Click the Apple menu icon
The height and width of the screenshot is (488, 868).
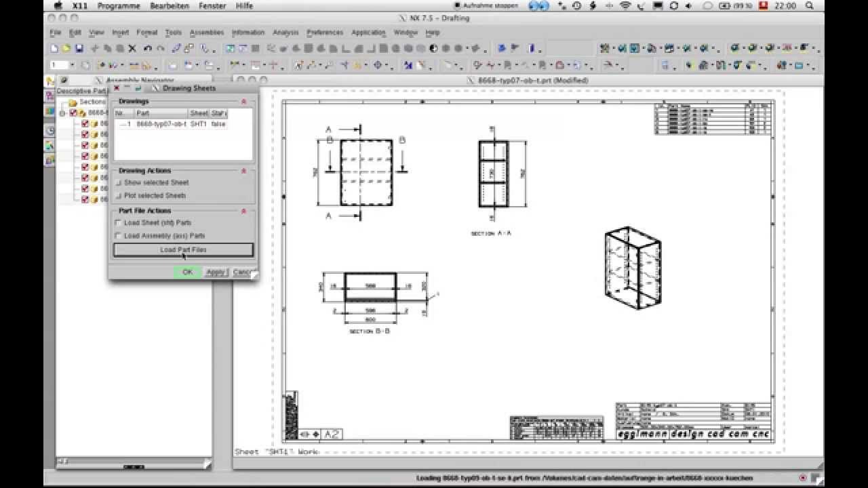click(58, 5)
